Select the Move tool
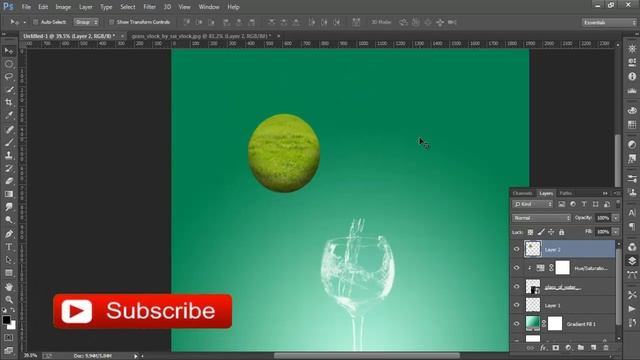The image size is (640, 360). tap(9, 51)
